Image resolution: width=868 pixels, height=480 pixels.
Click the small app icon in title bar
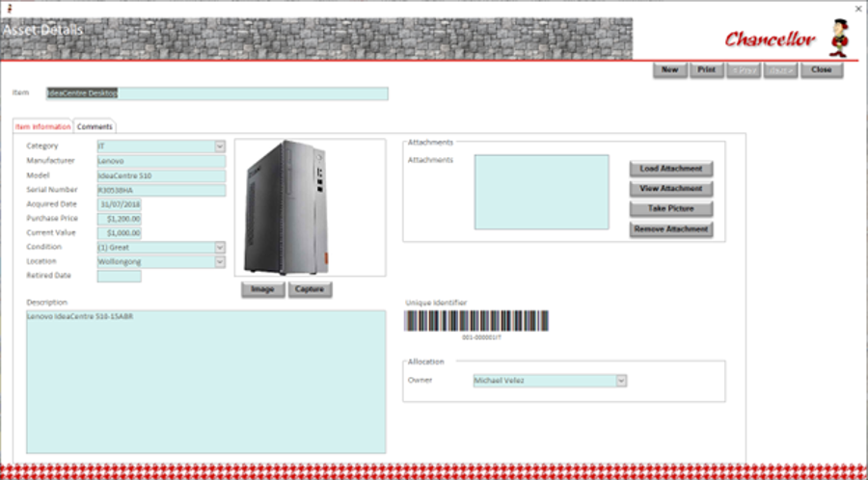[x=9, y=8]
